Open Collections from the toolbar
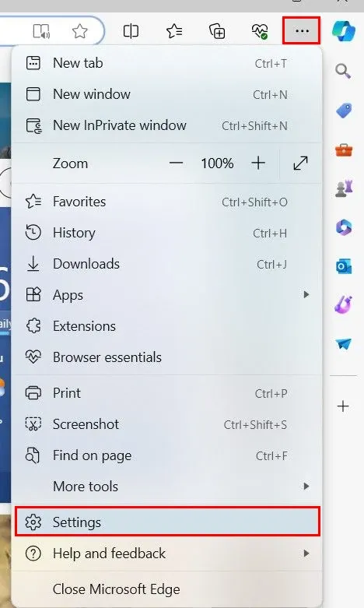364x608 pixels. [x=217, y=31]
